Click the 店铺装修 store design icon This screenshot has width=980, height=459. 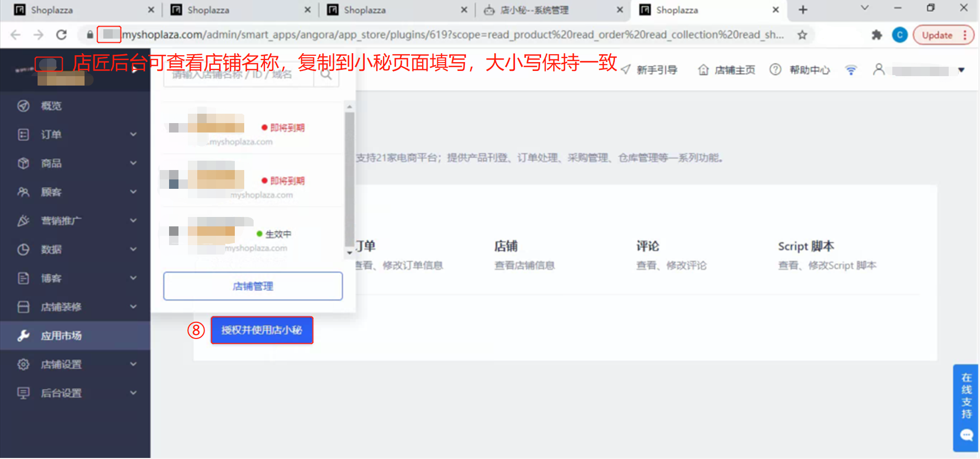(23, 307)
